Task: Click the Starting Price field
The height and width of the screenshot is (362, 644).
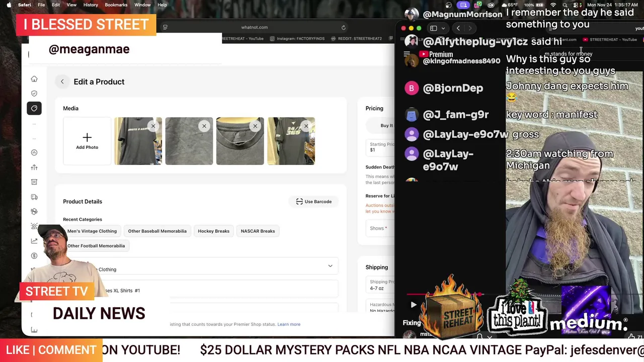Action: (381, 147)
